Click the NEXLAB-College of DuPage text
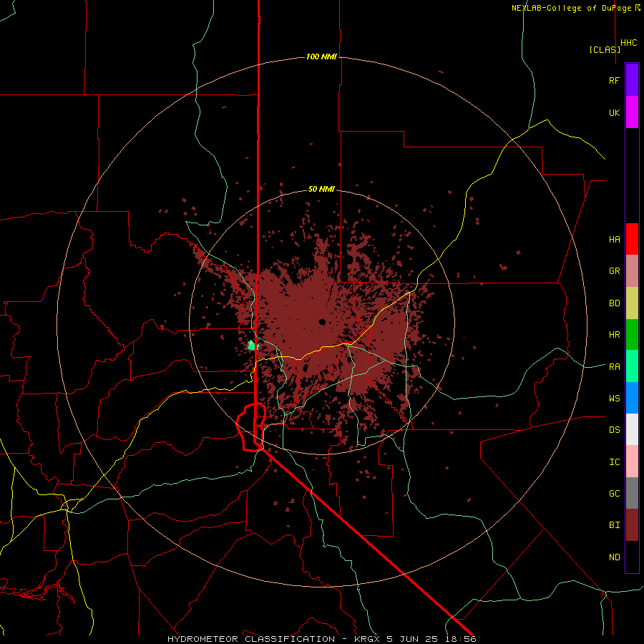The width and height of the screenshot is (644, 644). [x=572, y=8]
